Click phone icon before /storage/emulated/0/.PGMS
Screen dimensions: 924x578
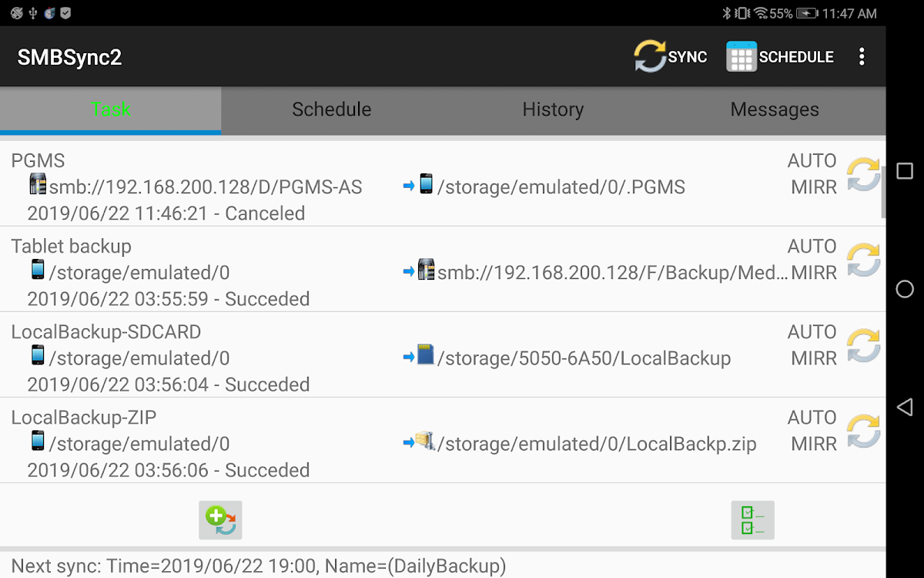pos(426,183)
